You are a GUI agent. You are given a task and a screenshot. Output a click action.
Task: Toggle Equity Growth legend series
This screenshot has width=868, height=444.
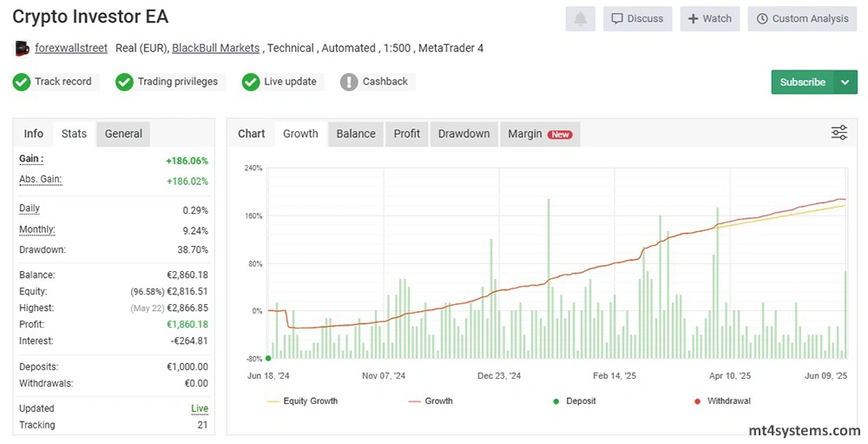tap(302, 401)
